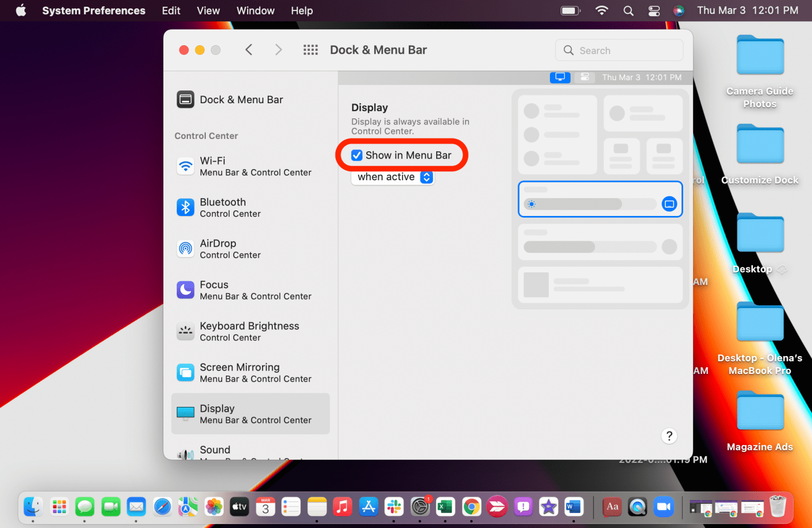Click the Search field in System Preferences
The width and height of the screenshot is (812, 528).
619,50
